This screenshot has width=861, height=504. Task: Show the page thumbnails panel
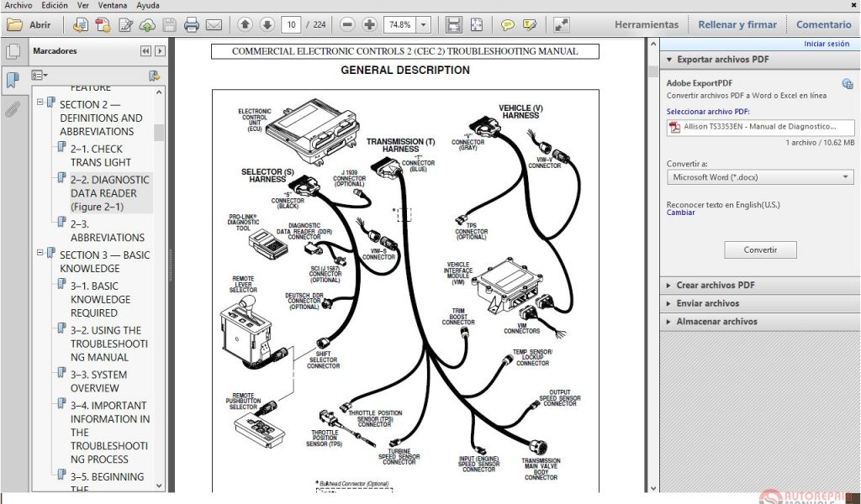13,52
